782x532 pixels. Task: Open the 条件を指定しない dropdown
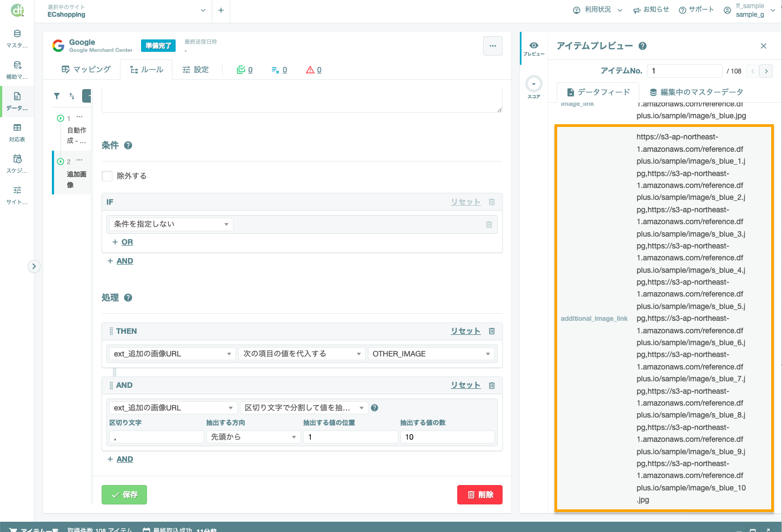pos(171,224)
